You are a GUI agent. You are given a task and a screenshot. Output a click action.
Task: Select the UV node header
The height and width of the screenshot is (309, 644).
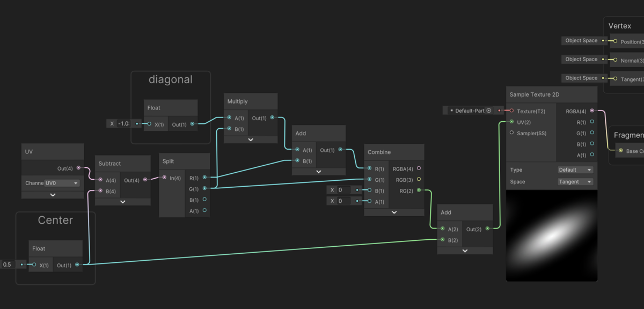53,152
